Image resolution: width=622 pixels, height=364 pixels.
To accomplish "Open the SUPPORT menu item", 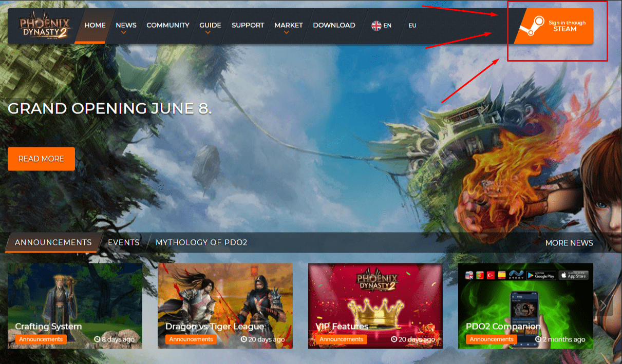I will 248,25.
